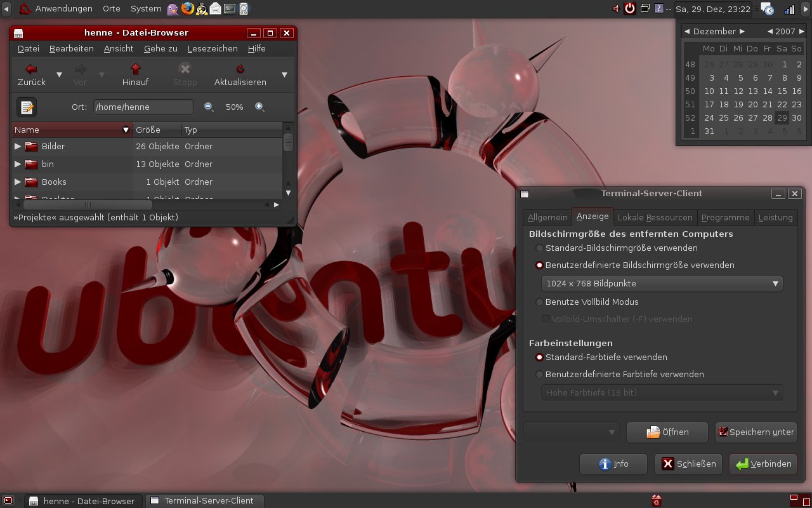The width and height of the screenshot is (812, 508).
Task: Click the Info button
Action: (x=613, y=464)
